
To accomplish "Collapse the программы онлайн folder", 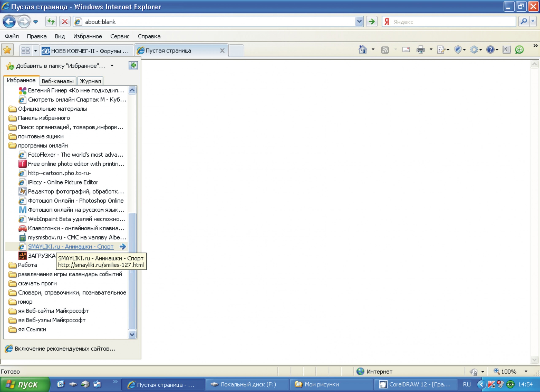I will coord(43,146).
